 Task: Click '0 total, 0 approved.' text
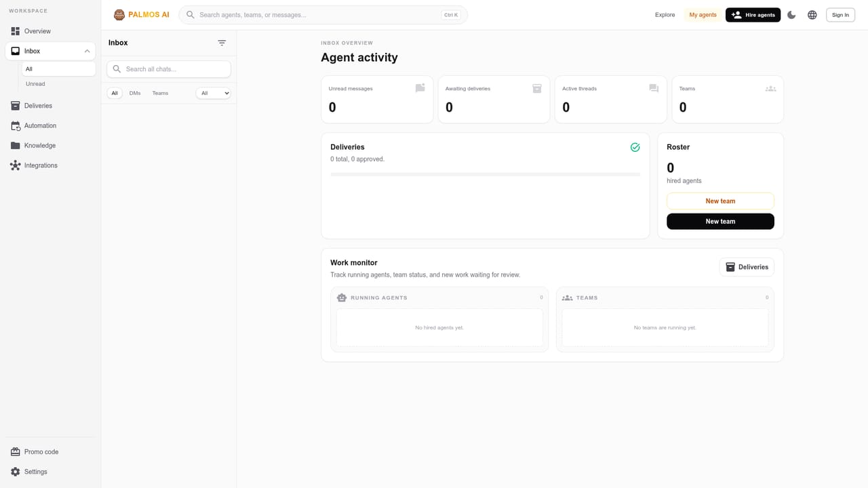[x=357, y=159]
